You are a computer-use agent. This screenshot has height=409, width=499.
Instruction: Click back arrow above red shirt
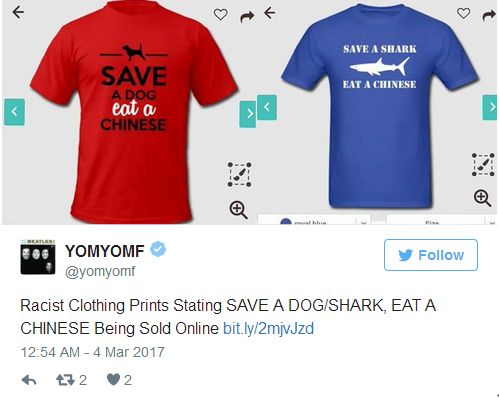tap(18, 12)
